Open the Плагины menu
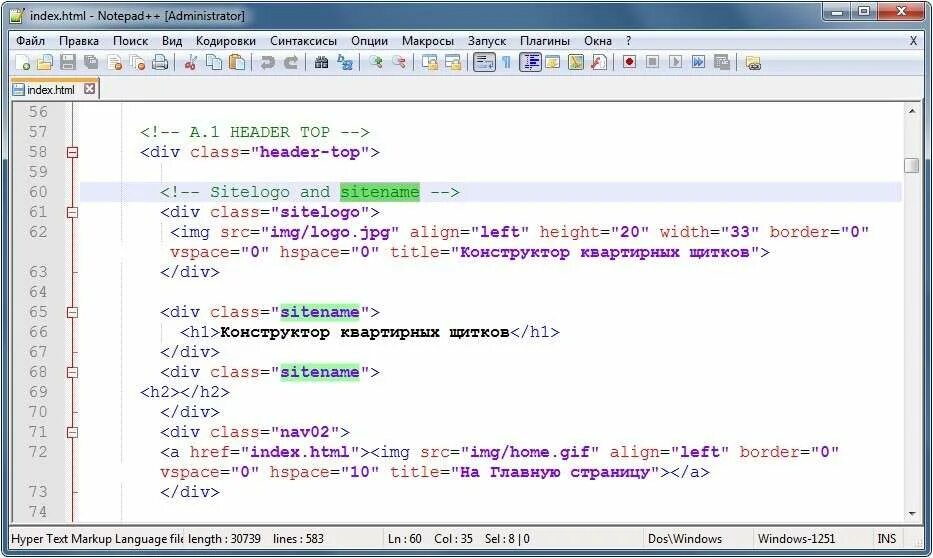The image size is (933, 558). (545, 41)
